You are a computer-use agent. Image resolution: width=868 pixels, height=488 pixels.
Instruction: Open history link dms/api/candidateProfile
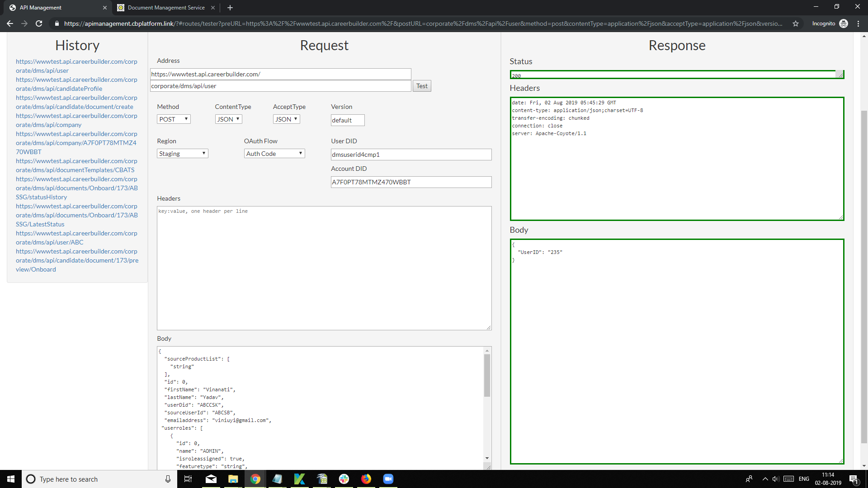click(x=76, y=84)
